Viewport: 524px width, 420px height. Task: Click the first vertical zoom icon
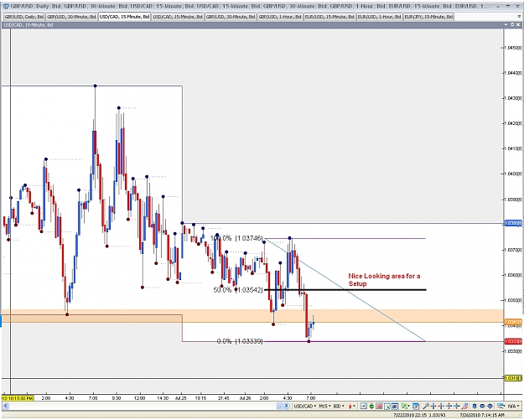449,406
